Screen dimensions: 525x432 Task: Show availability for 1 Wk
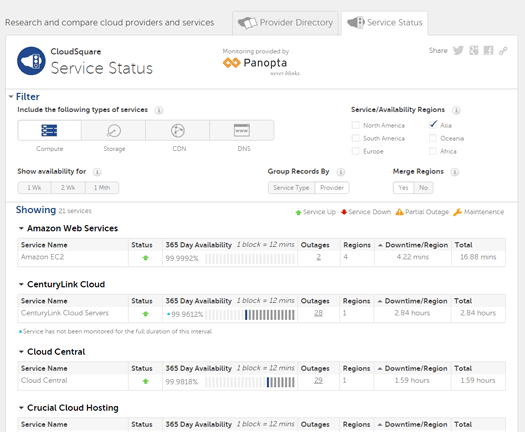[34, 188]
